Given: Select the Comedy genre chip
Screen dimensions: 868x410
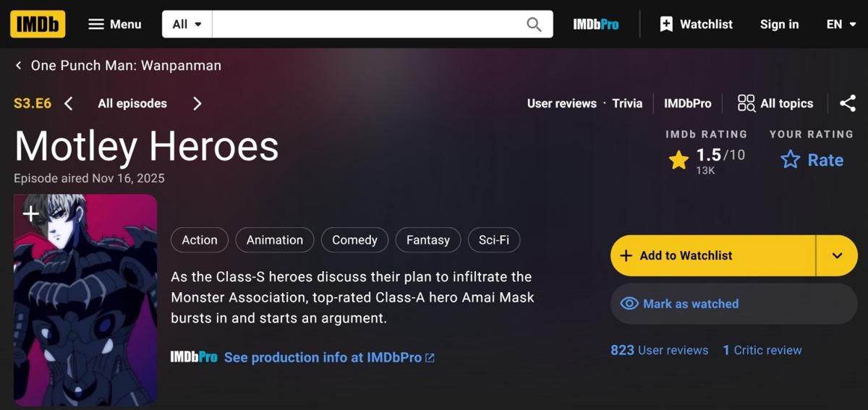Looking at the screenshot, I should tap(354, 240).
